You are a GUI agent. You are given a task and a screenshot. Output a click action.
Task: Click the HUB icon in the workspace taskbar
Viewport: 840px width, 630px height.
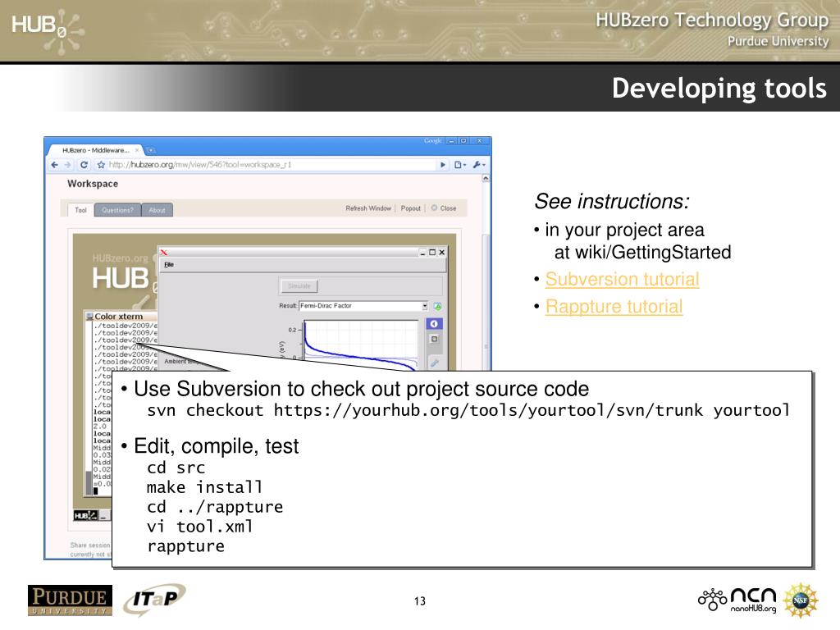85,515
